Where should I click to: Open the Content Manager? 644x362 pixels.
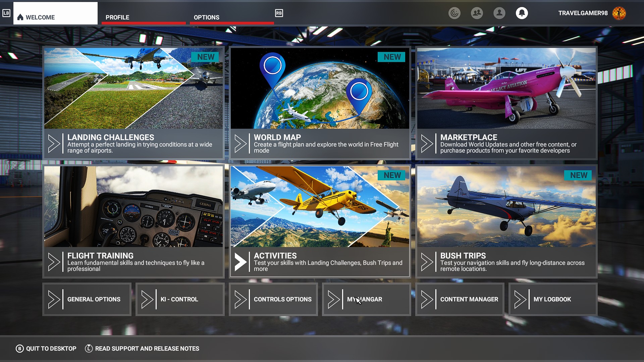click(460, 299)
